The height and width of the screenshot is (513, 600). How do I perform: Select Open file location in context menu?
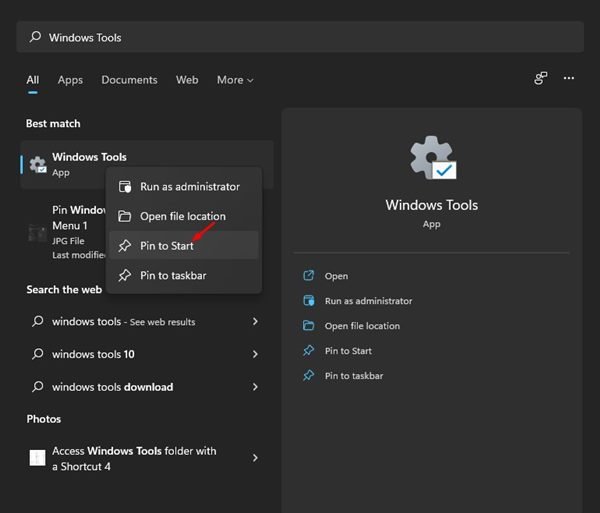(182, 216)
